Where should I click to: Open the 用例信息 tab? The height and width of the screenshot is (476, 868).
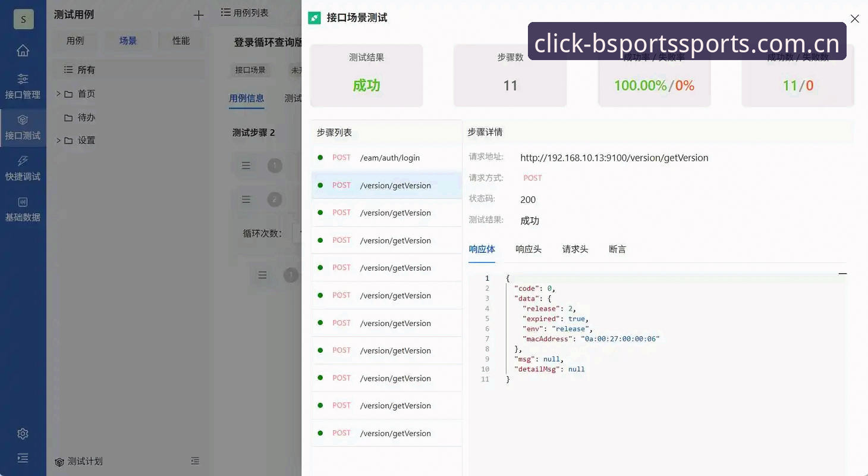coord(246,99)
